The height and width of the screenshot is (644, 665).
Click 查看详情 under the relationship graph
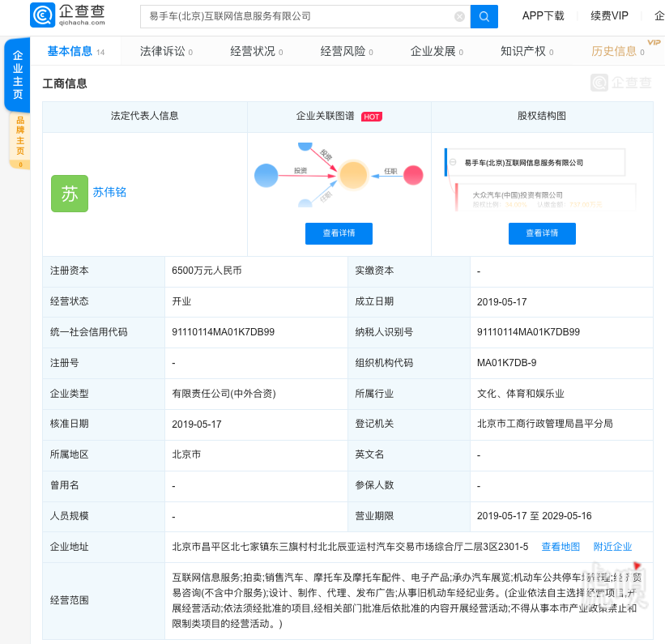339,233
